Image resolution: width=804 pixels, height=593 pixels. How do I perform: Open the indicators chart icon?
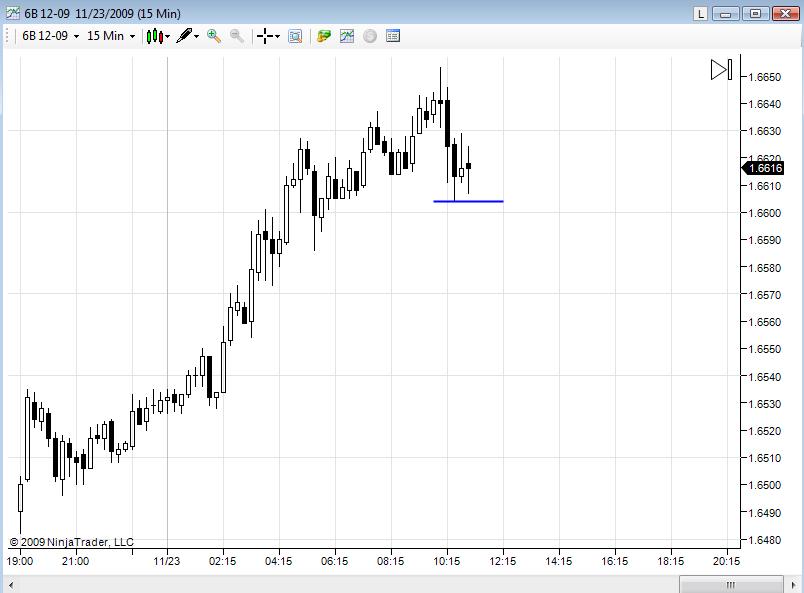tap(347, 36)
